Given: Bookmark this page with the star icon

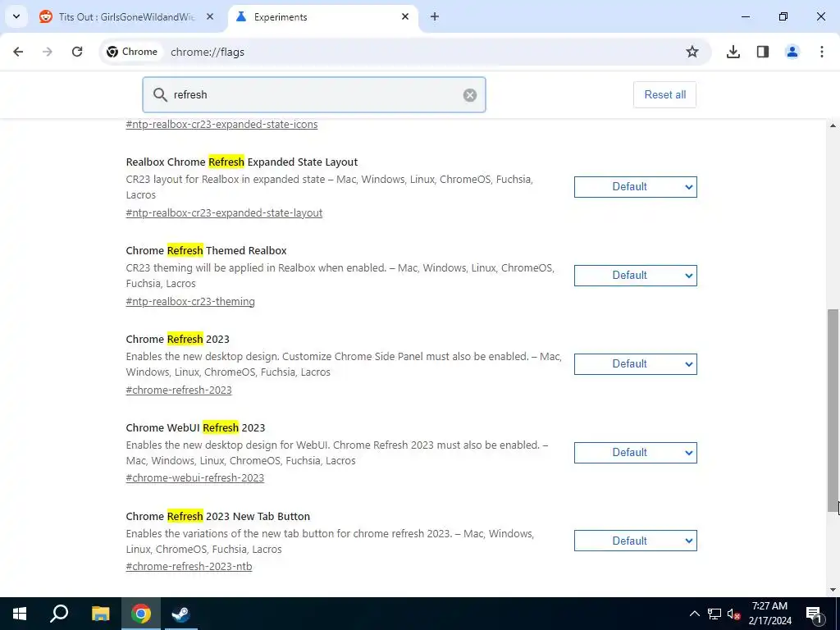Looking at the screenshot, I should [692, 52].
